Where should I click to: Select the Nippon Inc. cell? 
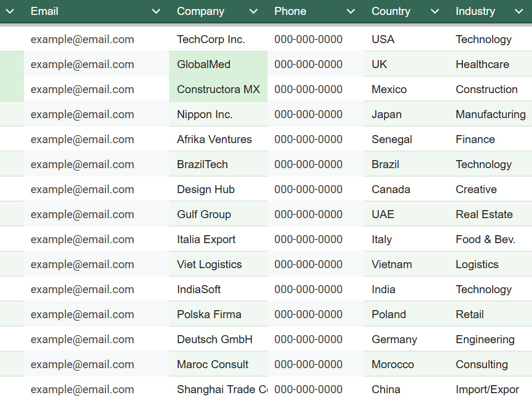pos(218,114)
